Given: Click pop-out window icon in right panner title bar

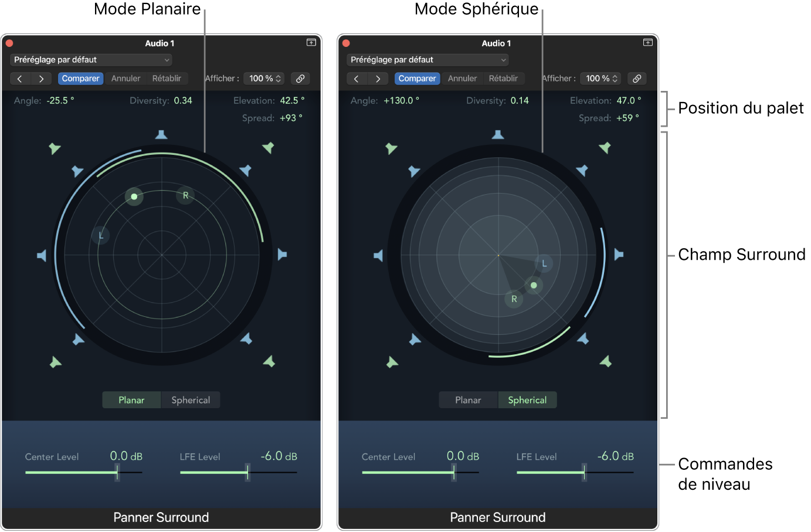Looking at the screenshot, I should coord(648,42).
